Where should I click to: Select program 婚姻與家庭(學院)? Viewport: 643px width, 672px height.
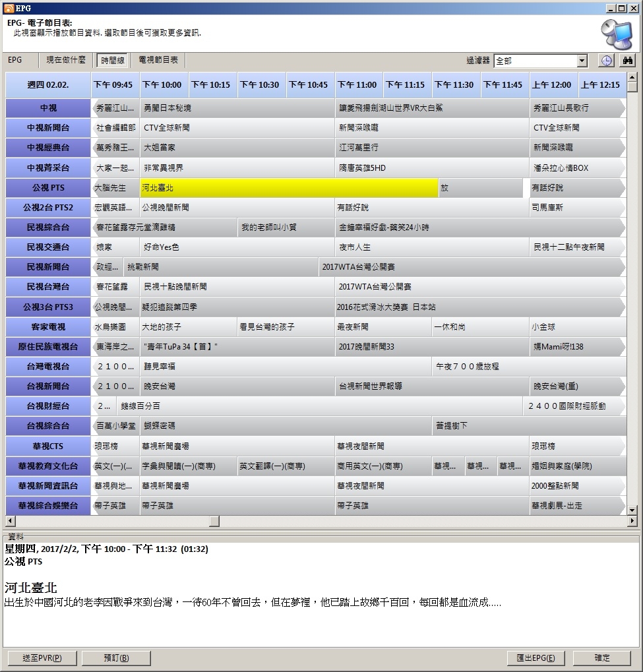(578, 466)
